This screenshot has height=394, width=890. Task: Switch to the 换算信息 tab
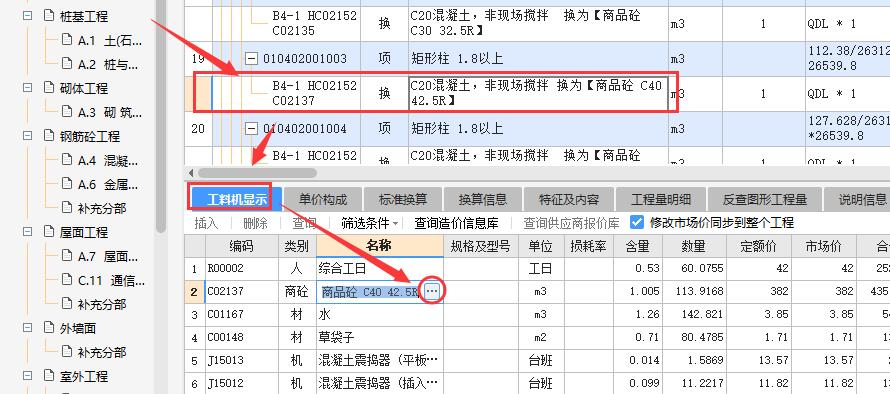click(482, 199)
